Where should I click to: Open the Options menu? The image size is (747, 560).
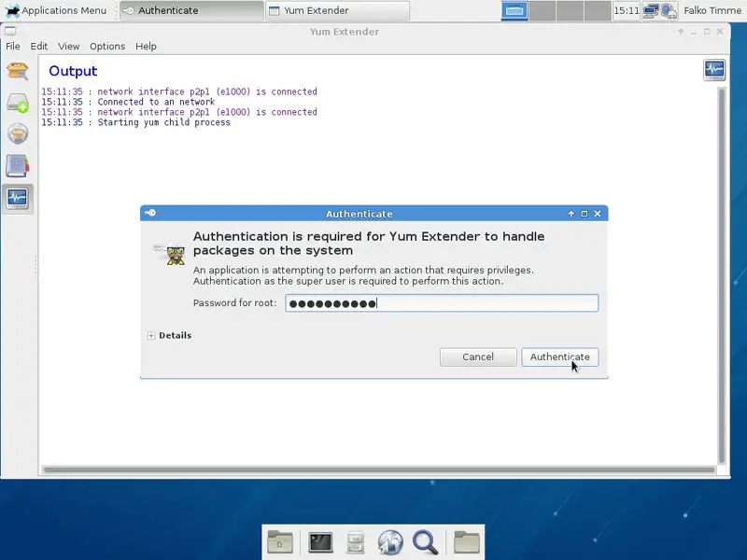107,46
